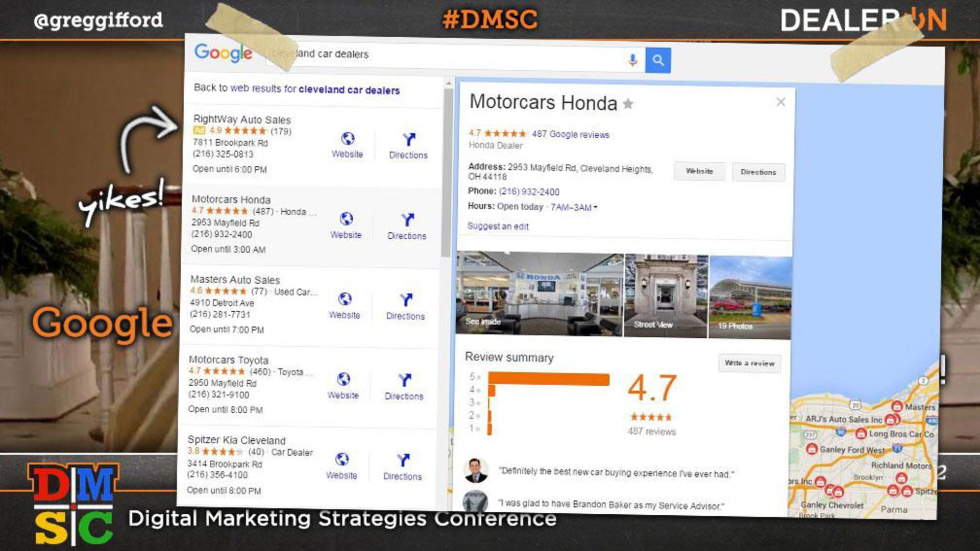Open the See inside photo thumbnail
The image size is (980, 551).
[539, 294]
